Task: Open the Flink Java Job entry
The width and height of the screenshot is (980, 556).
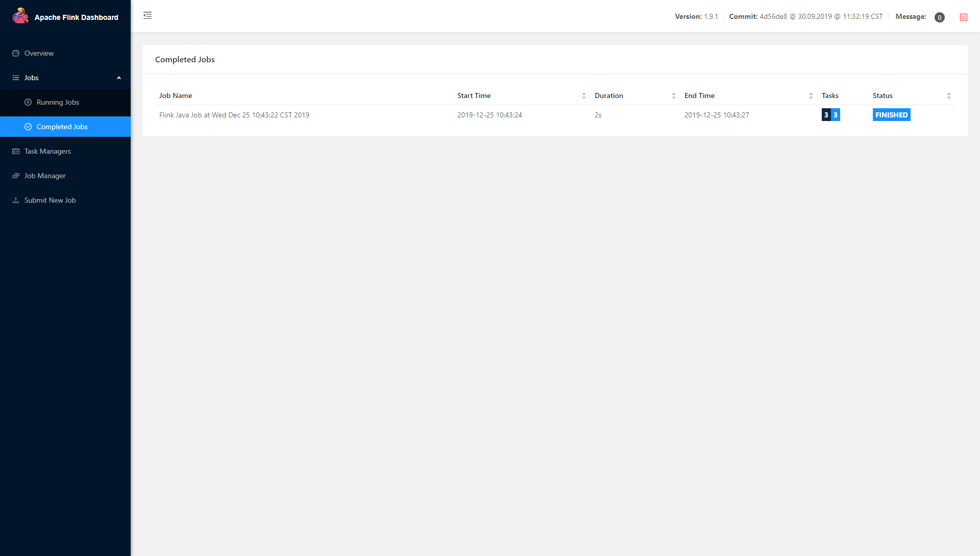Action: tap(234, 115)
